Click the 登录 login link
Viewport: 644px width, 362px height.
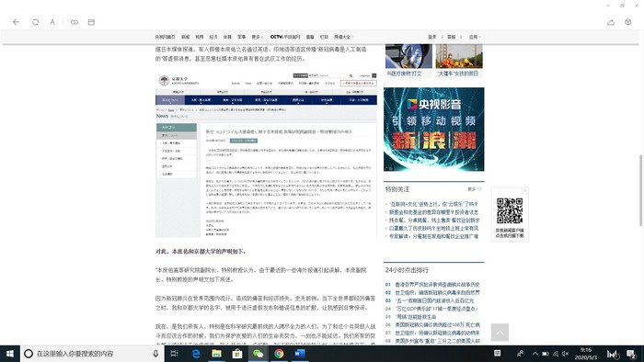click(432, 37)
